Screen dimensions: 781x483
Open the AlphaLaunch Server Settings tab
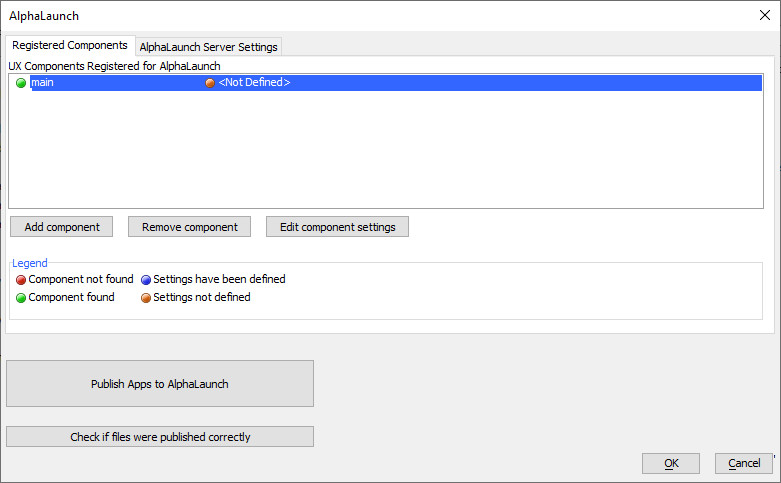coord(208,47)
